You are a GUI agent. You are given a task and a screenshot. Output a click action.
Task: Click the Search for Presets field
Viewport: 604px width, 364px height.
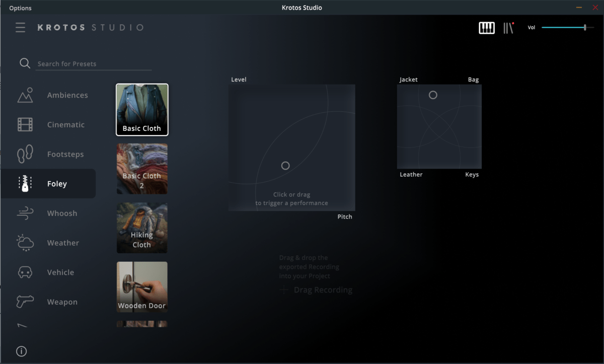(x=94, y=63)
